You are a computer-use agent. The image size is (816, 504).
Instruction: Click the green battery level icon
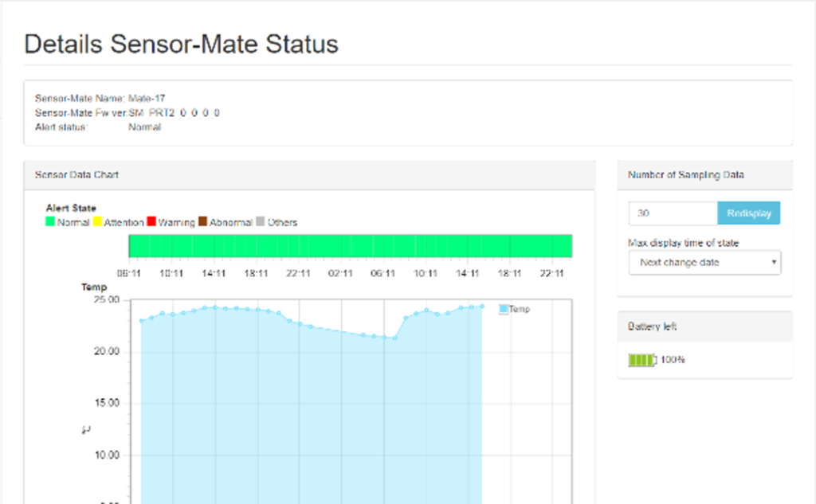point(642,360)
